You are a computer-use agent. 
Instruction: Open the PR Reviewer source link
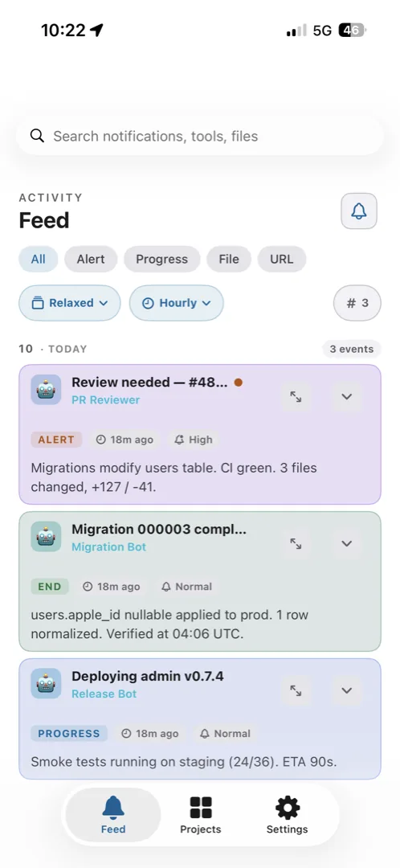point(106,399)
